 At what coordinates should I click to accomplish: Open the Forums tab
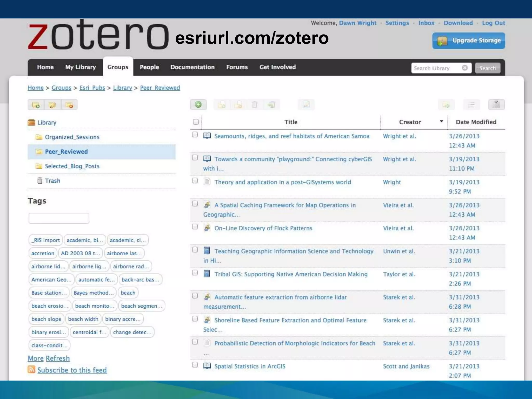[x=237, y=67]
